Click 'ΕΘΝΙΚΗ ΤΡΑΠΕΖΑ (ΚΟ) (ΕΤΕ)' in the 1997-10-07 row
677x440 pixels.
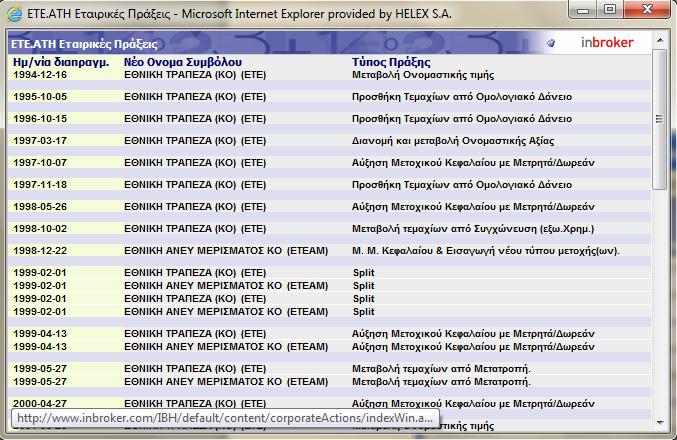click(x=195, y=163)
